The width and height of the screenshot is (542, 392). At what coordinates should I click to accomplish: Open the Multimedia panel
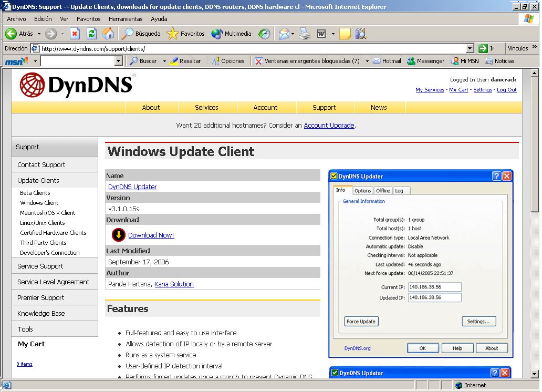(231, 34)
